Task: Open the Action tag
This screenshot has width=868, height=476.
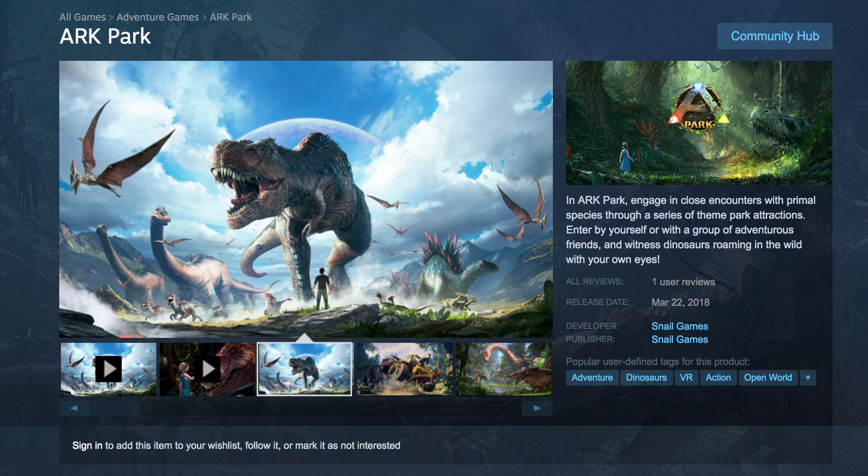Action: tap(718, 378)
